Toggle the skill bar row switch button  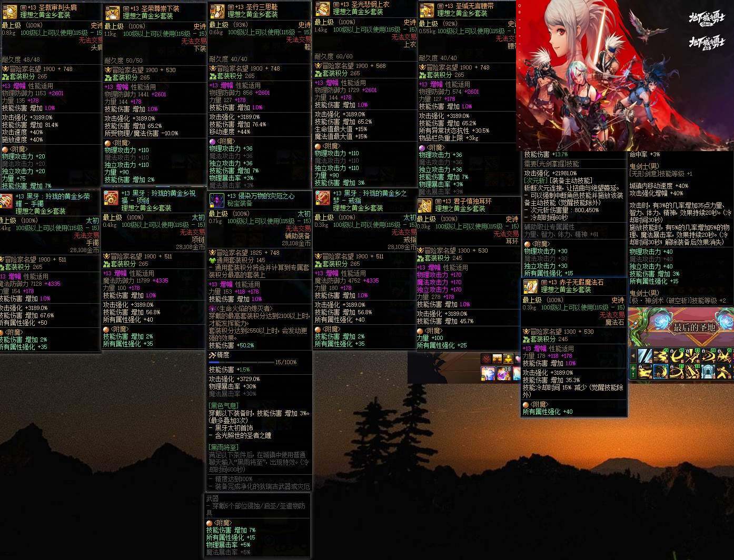click(x=633, y=372)
